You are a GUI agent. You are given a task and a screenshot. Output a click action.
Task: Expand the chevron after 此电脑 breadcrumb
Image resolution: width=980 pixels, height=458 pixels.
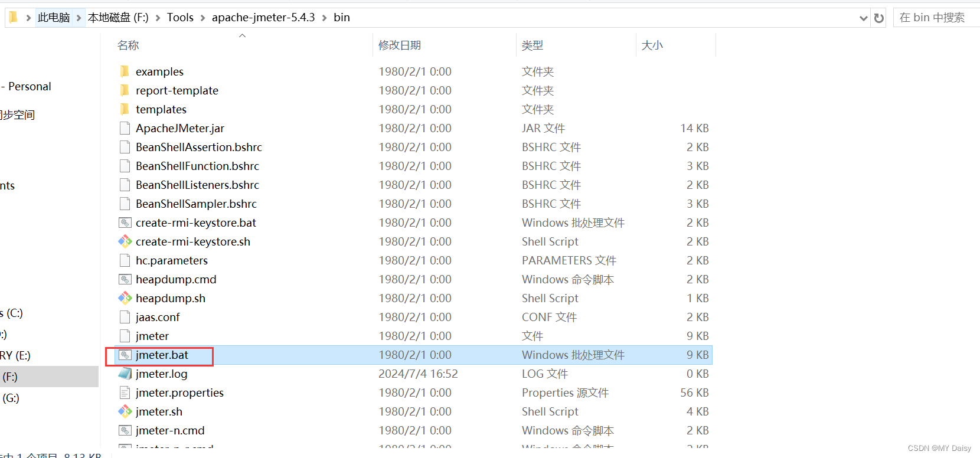pyautogui.click(x=79, y=18)
